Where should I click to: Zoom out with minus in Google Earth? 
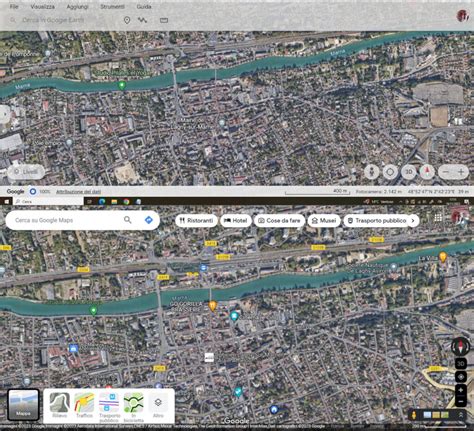pos(446,172)
